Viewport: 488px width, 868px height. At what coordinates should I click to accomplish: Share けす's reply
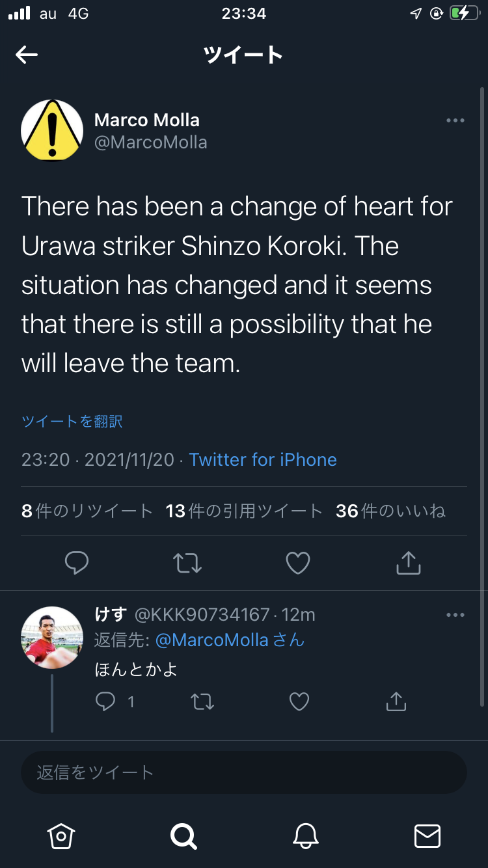396,701
